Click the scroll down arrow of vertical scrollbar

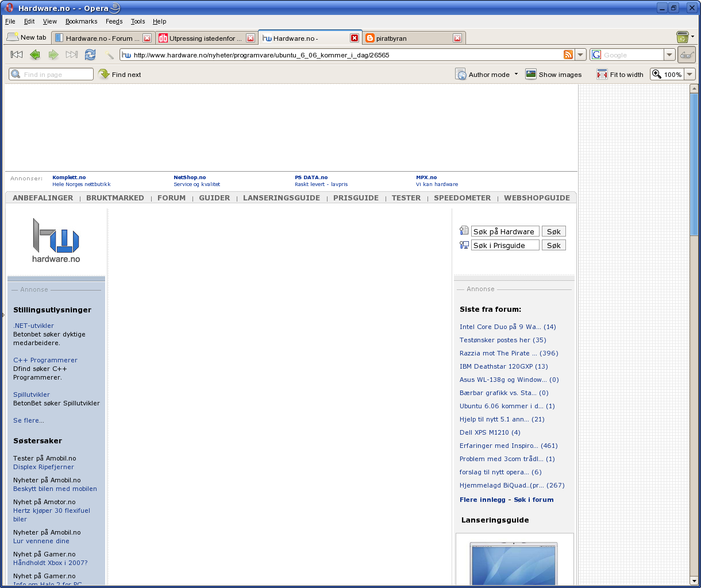tap(694, 580)
